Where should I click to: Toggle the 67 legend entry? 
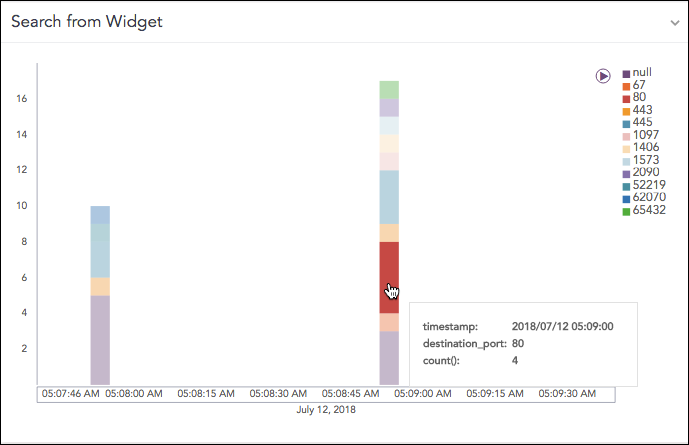639,85
